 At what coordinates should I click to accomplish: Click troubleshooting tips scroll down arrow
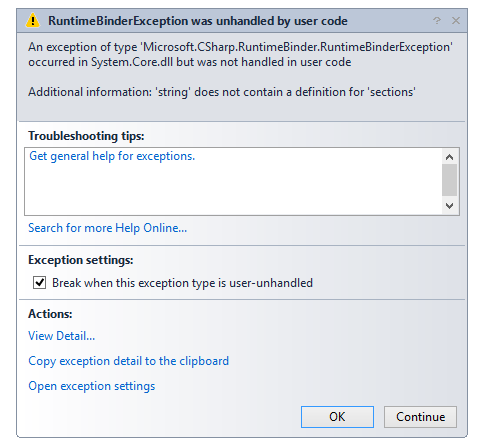pos(449,206)
